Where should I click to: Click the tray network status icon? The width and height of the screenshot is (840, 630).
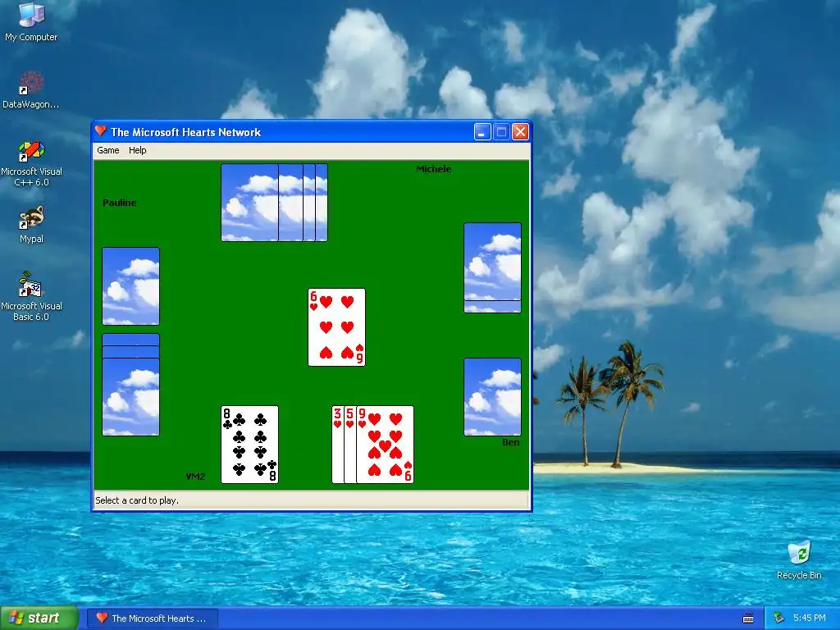point(778,619)
